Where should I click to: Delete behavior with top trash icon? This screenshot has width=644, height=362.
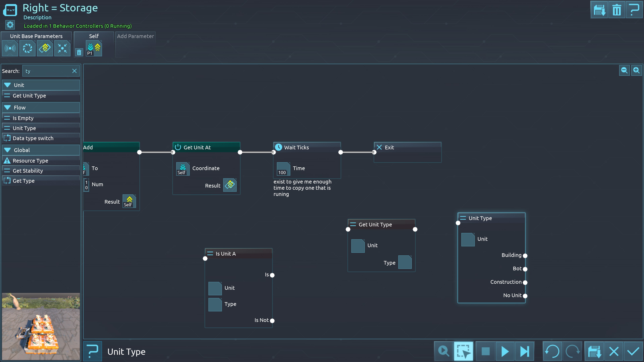tap(616, 10)
